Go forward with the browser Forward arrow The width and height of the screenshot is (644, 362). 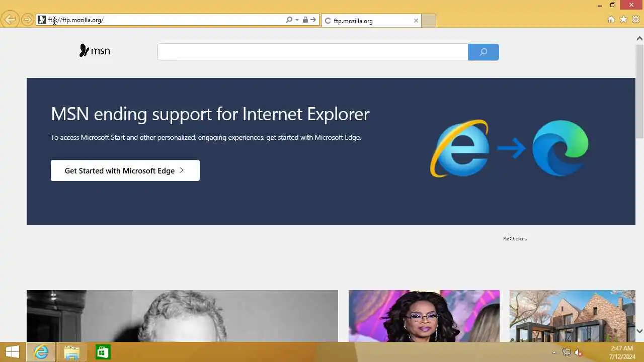(27, 20)
